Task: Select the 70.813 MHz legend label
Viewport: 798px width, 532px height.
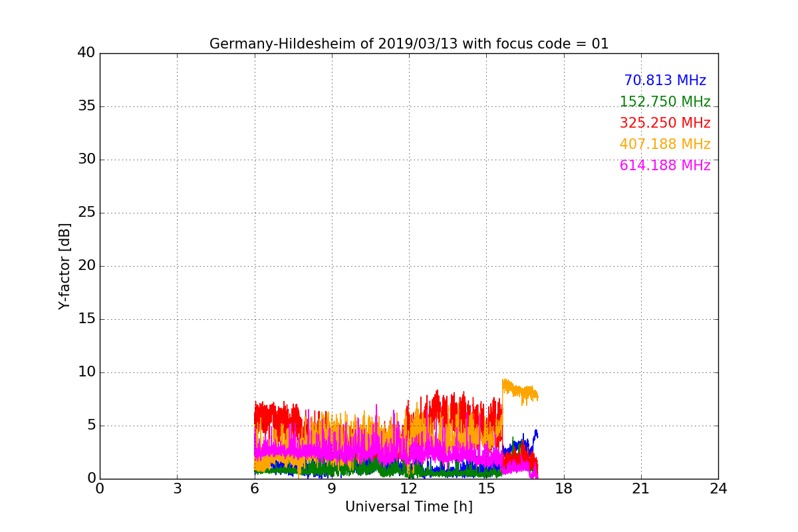Action: pos(665,80)
